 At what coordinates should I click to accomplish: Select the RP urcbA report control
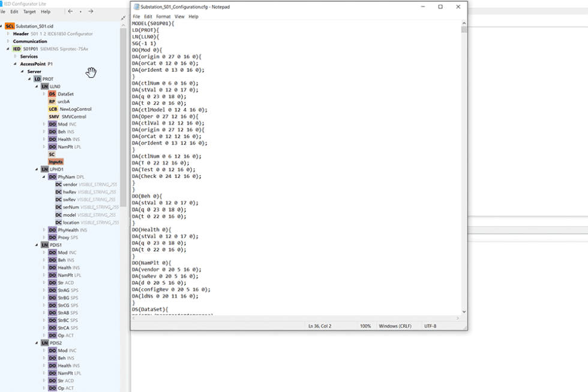coord(52,102)
